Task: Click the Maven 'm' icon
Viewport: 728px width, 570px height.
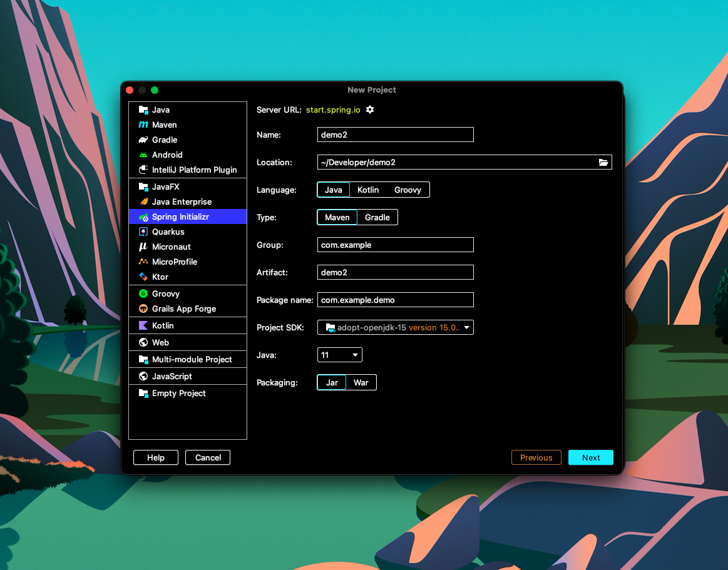Action: (143, 125)
